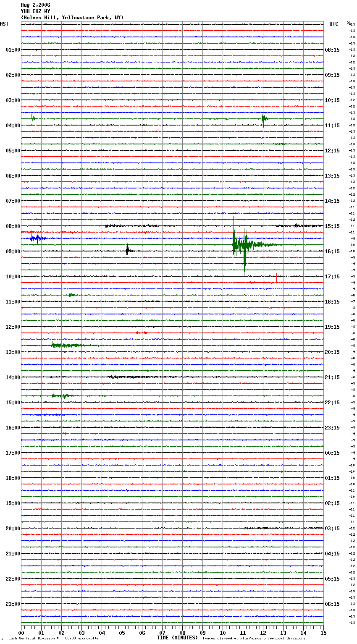Click the 10 minute axis tick label

[223, 632]
